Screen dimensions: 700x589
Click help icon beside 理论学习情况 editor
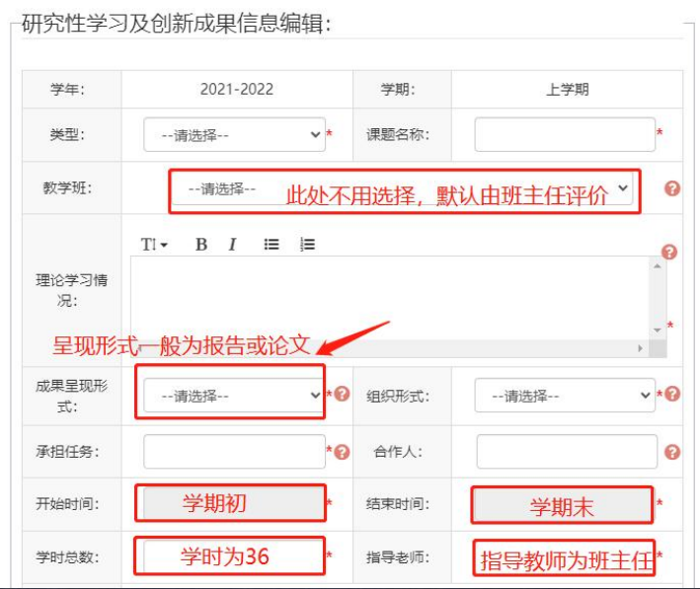point(669,253)
